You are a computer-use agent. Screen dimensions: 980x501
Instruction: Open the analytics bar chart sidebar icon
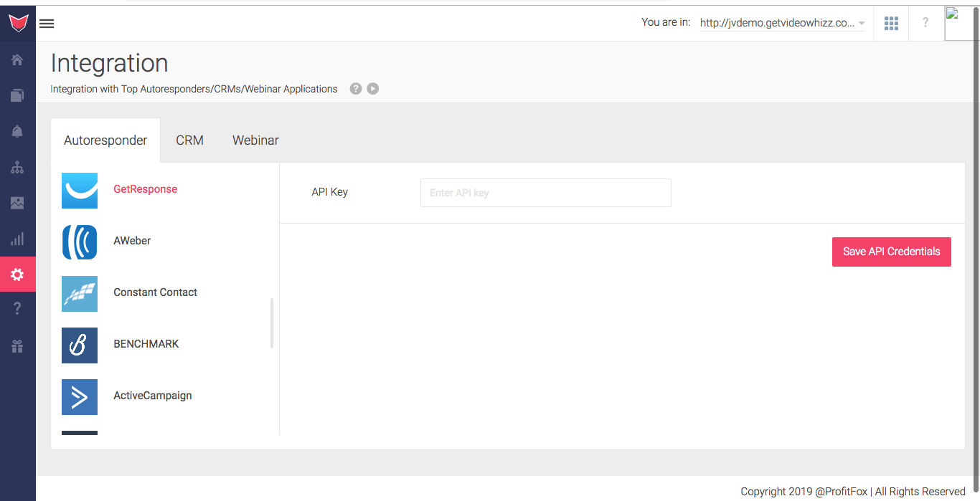tap(17, 239)
